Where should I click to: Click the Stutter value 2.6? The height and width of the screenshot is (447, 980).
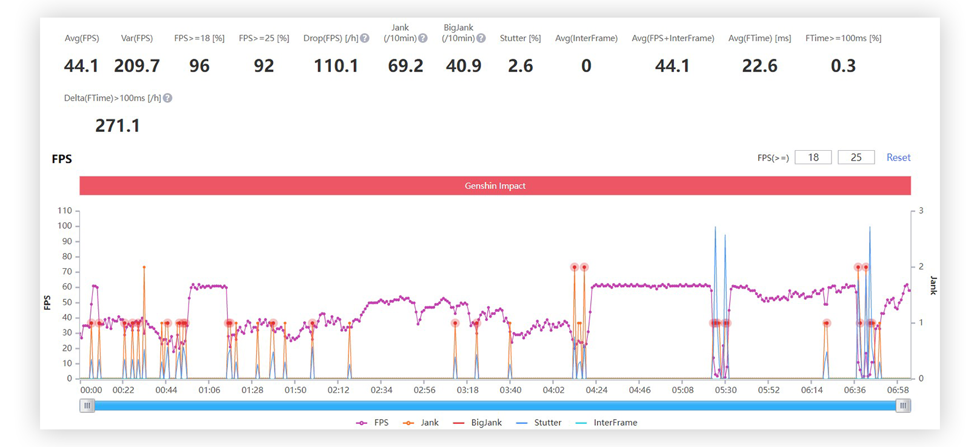[x=521, y=66]
